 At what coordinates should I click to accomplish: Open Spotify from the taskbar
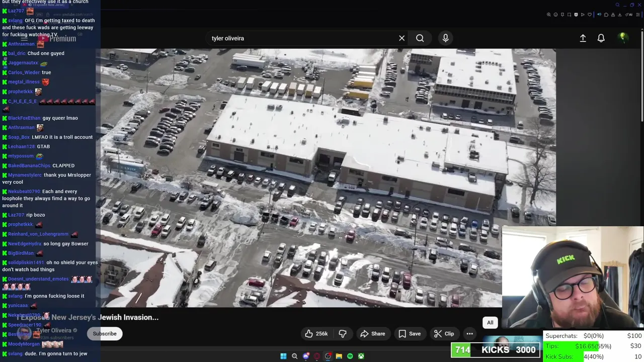coord(350,356)
